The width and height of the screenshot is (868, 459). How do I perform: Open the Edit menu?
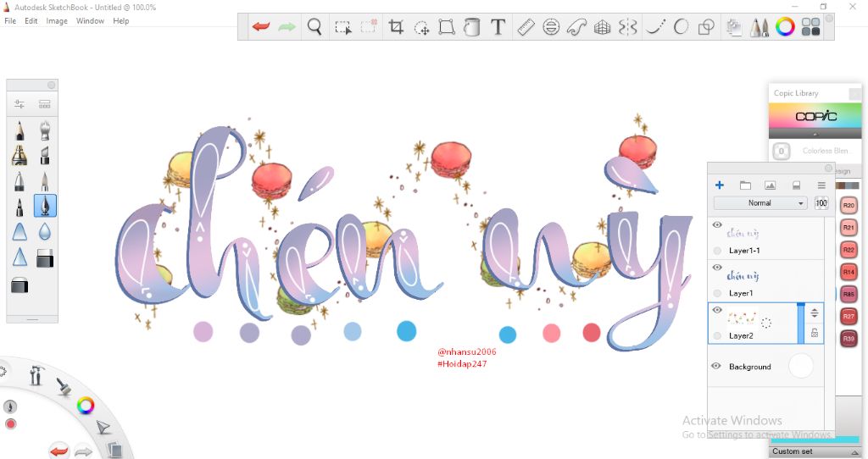[x=31, y=21]
